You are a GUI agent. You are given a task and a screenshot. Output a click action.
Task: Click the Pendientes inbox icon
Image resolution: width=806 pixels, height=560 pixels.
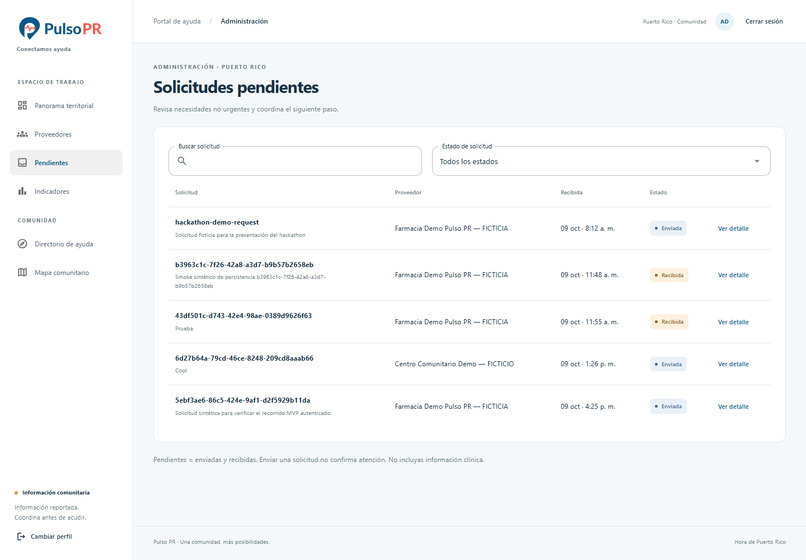[x=22, y=162]
